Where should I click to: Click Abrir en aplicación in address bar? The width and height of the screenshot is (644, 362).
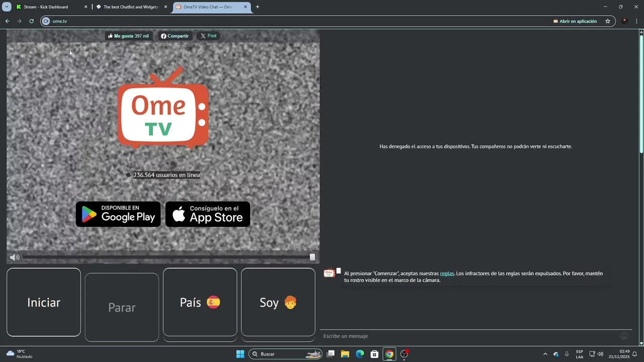pos(575,21)
